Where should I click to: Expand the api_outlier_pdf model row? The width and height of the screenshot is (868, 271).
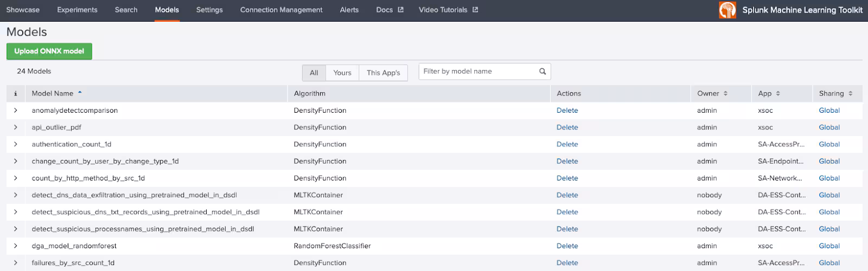coord(16,127)
